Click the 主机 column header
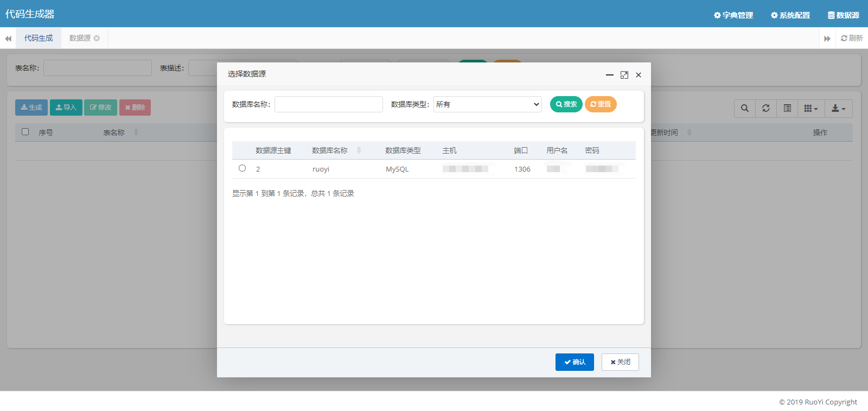Image resolution: width=868 pixels, height=411 pixels. tap(450, 150)
